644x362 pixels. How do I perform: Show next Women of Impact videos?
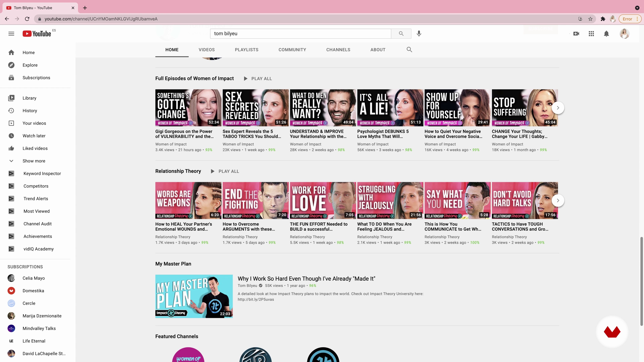click(558, 108)
